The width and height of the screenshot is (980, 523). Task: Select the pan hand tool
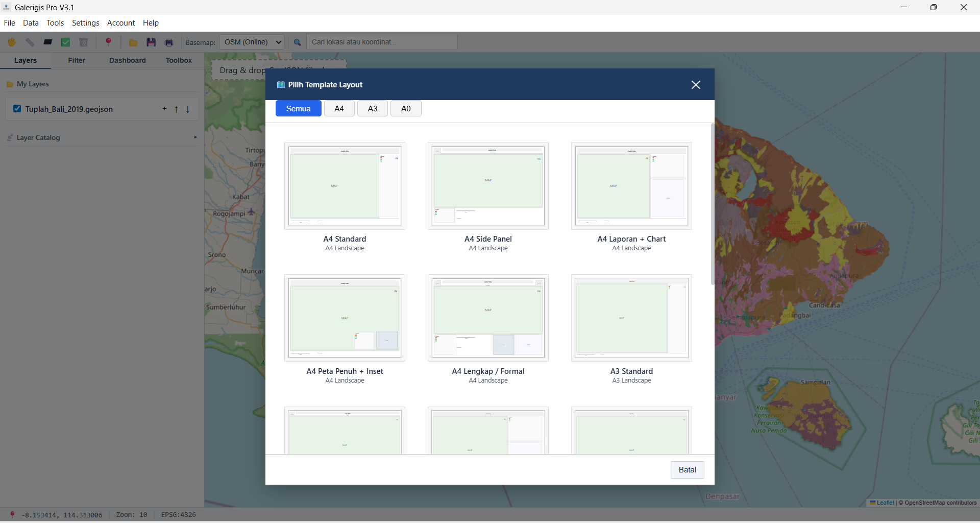(x=12, y=42)
